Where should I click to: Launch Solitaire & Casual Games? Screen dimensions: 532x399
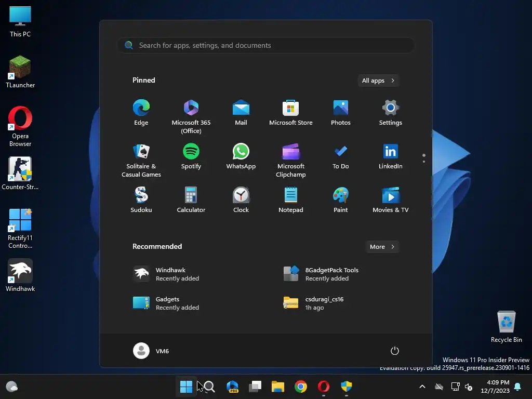coord(141,160)
